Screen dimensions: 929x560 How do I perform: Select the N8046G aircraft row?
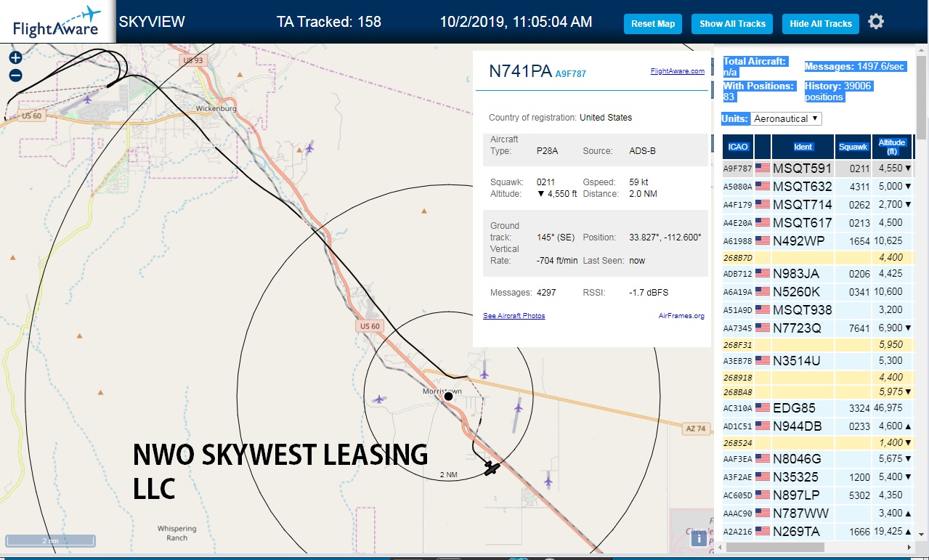pyautogui.click(x=817, y=459)
